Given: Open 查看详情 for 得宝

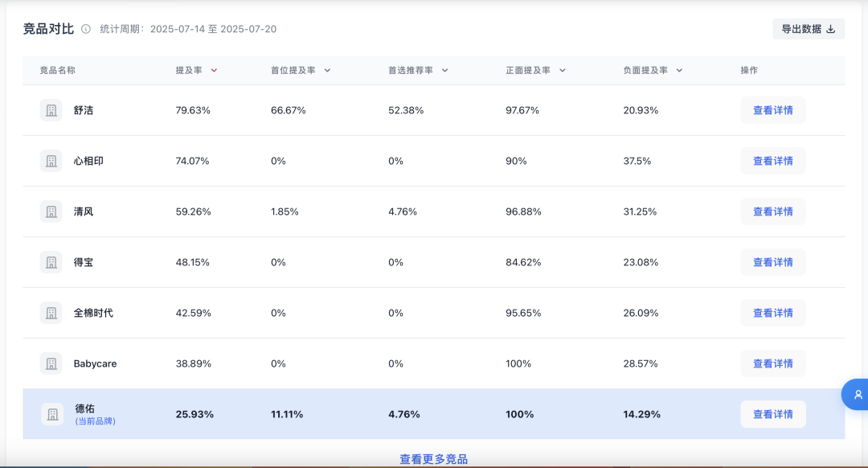Looking at the screenshot, I should pyautogui.click(x=773, y=262).
